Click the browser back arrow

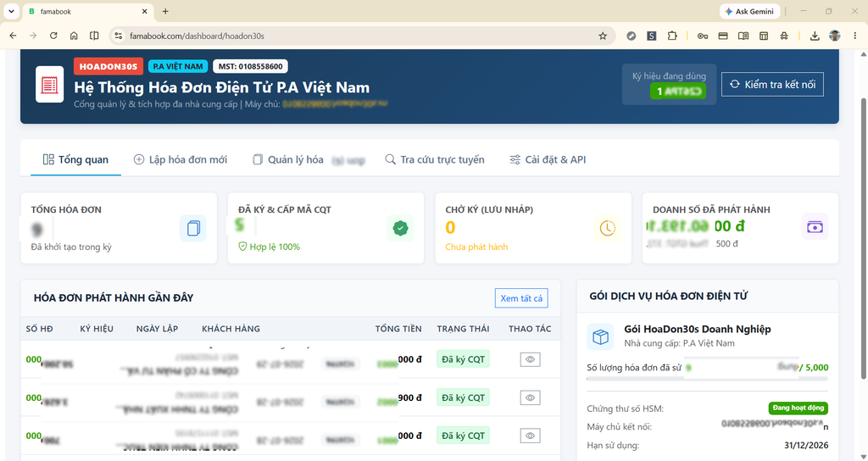(14, 36)
